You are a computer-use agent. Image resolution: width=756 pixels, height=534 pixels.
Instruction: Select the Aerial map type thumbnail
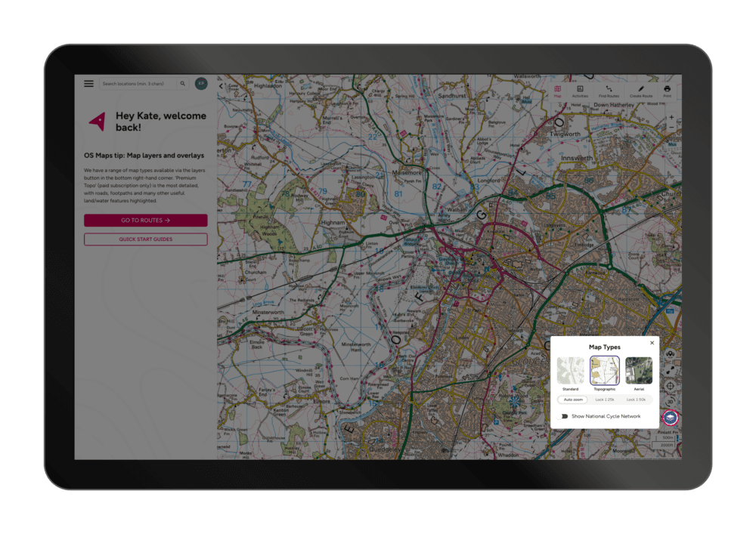point(640,372)
